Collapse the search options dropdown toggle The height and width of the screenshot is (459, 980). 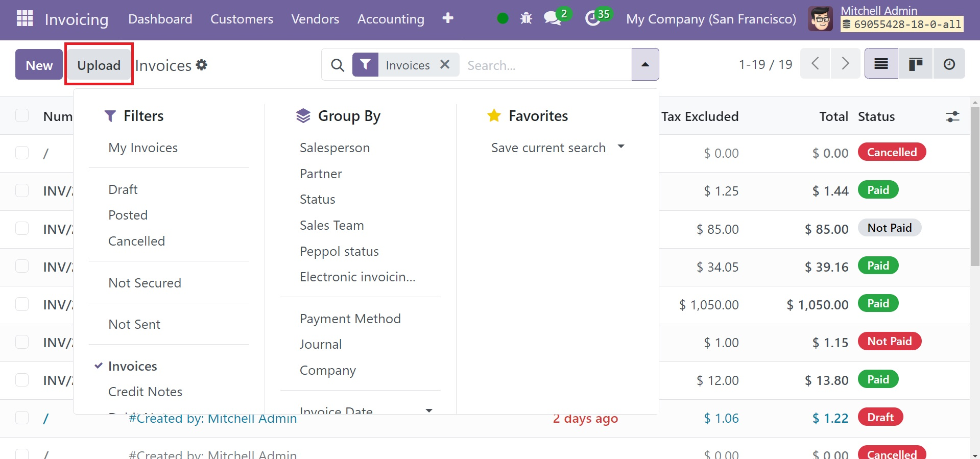[645, 64]
